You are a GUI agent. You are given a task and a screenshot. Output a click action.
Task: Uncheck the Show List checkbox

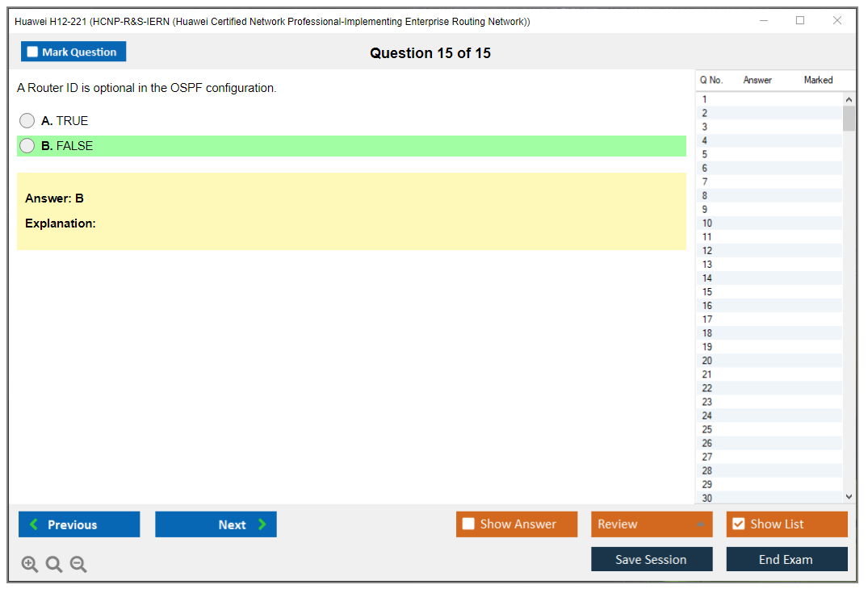pyautogui.click(x=738, y=524)
